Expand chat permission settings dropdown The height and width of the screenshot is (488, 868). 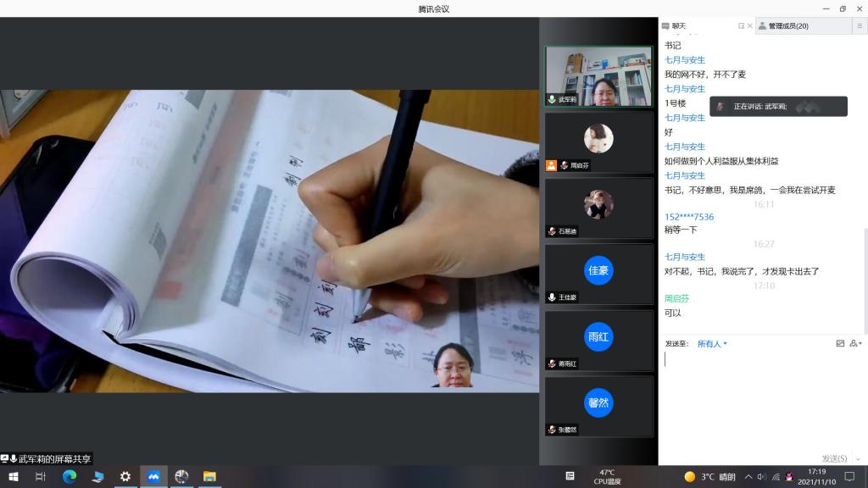pos(855,344)
